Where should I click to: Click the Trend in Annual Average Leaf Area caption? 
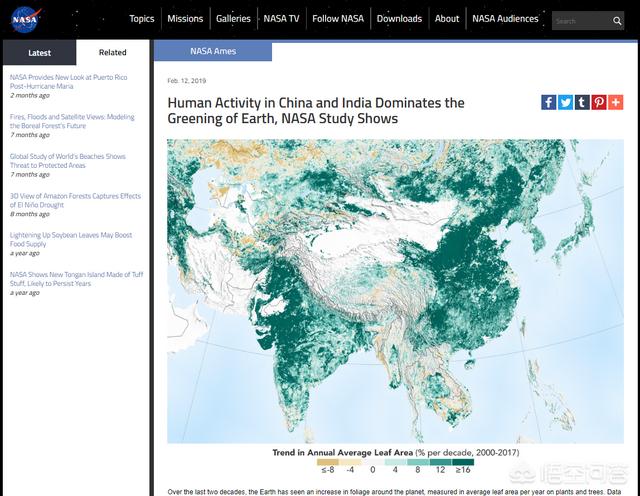click(x=396, y=452)
